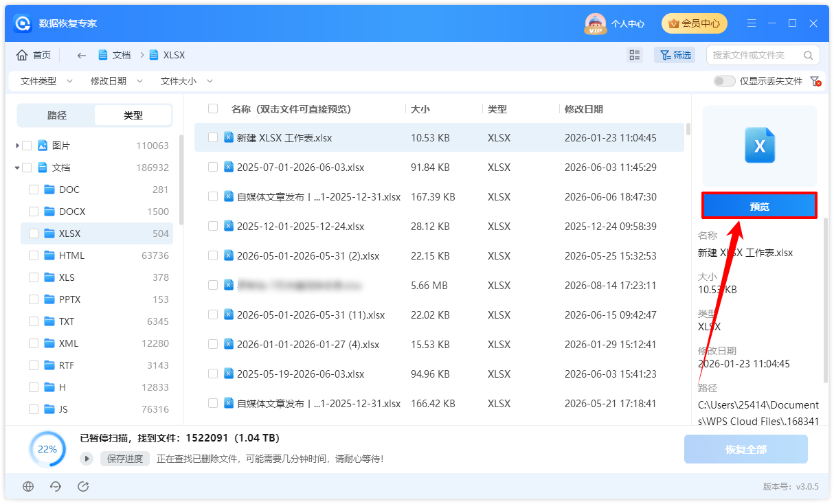Check 2026-05-01-2026-05-31 (2).xlsx checkbox
This screenshot has width=834, height=504.
(213, 255)
